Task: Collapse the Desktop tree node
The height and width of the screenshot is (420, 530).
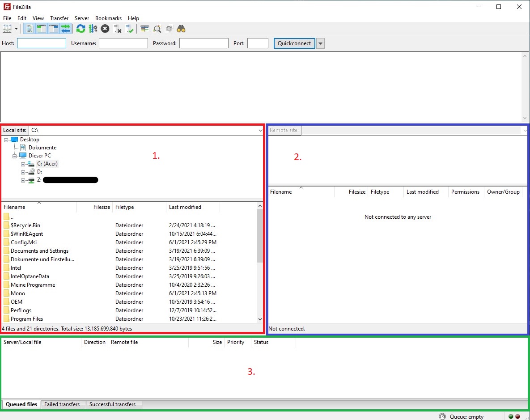Action: click(x=6, y=140)
